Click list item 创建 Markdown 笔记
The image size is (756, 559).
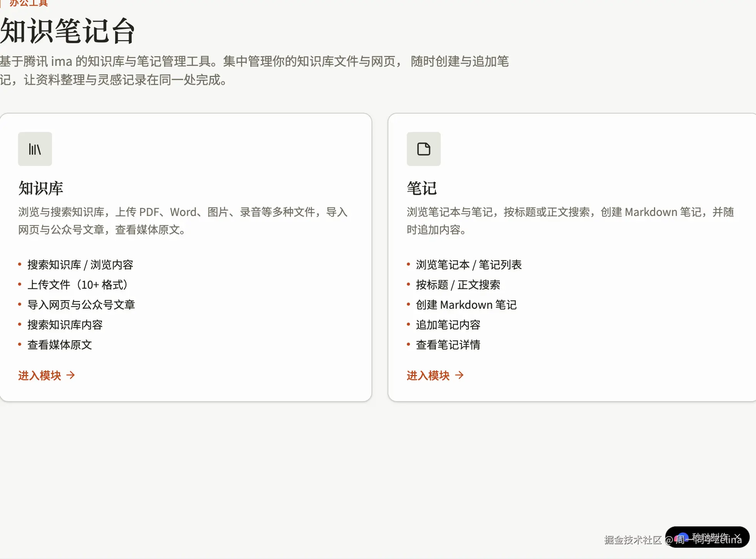pyautogui.click(x=467, y=305)
